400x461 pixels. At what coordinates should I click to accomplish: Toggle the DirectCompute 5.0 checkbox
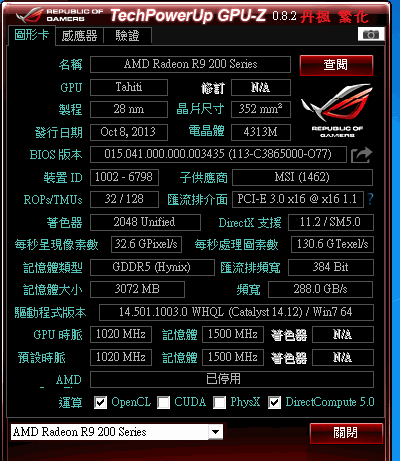(x=274, y=403)
